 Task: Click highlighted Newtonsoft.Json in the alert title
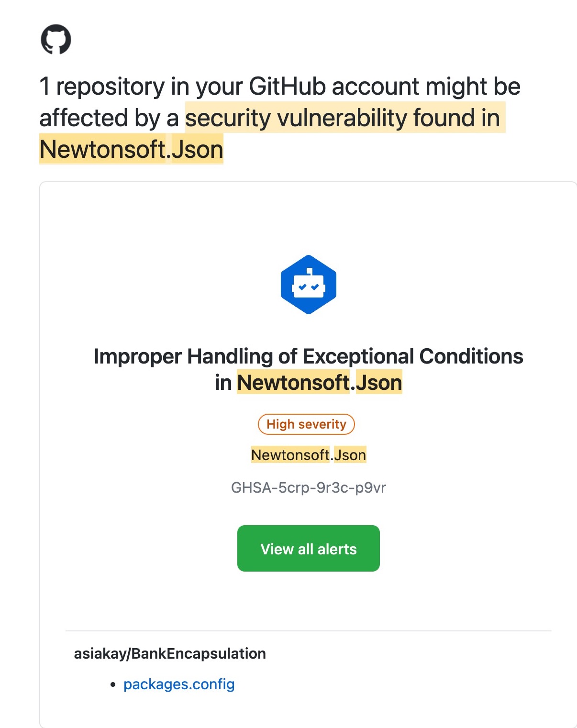tap(320, 383)
